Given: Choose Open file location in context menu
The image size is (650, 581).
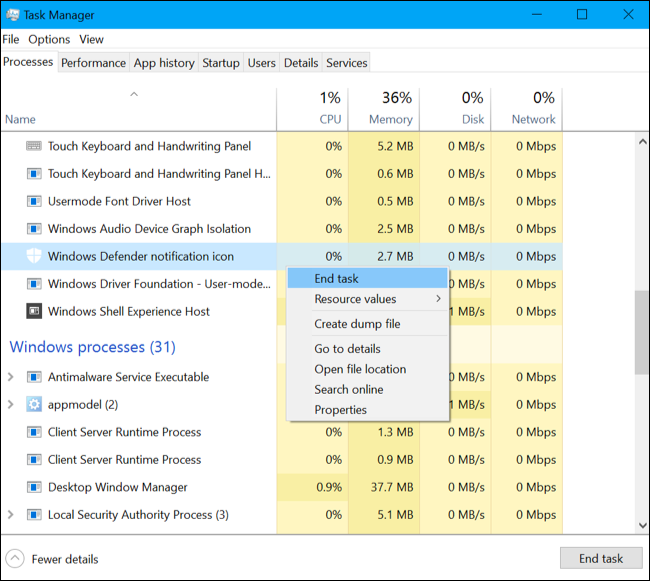Looking at the screenshot, I should (360, 369).
